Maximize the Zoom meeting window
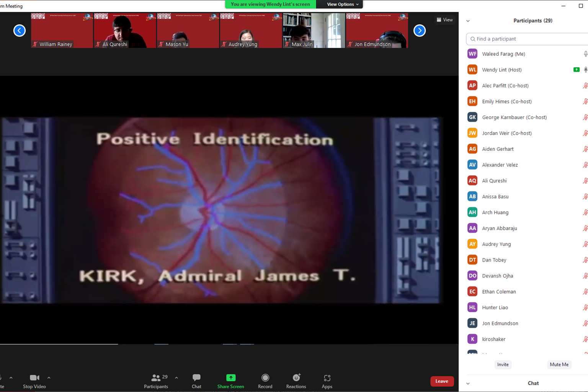This screenshot has height=392, width=588. point(580,6)
